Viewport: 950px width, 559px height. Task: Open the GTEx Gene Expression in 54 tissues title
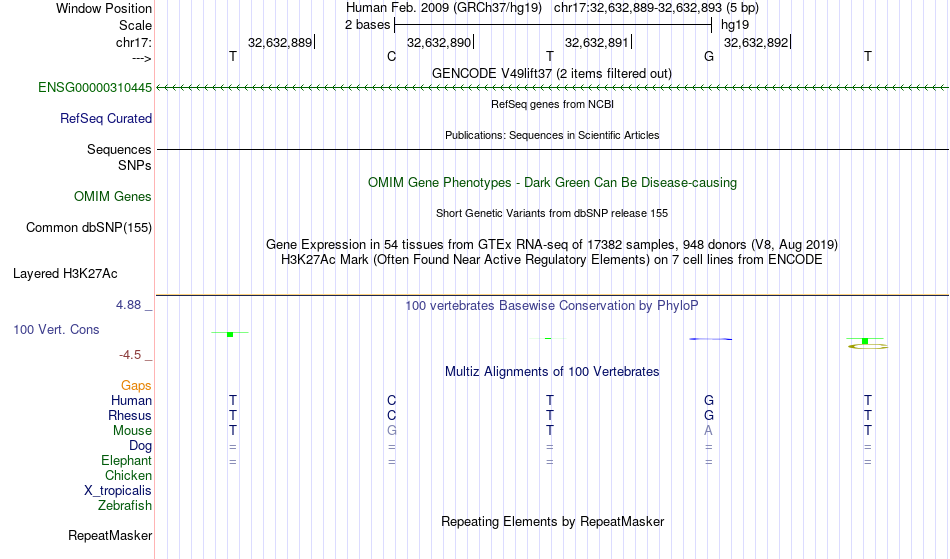point(552,244)
